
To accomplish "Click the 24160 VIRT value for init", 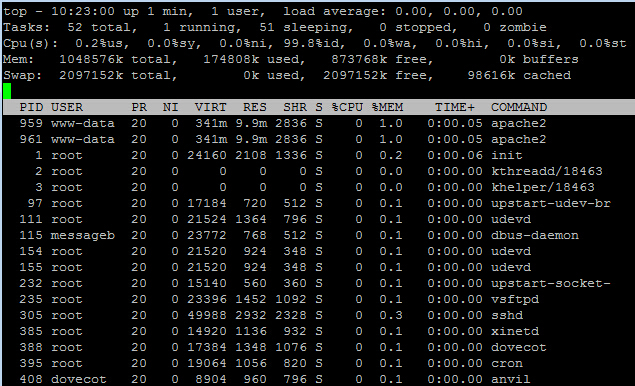I will click(207, 156).
